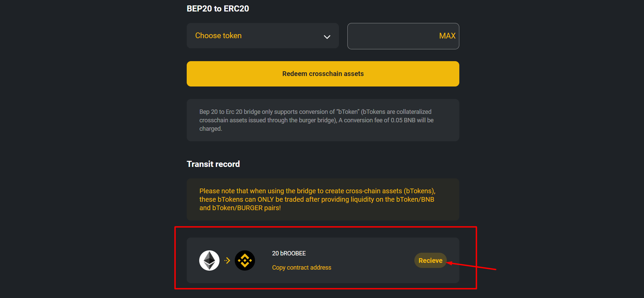Open the Choose token dropdown

pos(262,36)
